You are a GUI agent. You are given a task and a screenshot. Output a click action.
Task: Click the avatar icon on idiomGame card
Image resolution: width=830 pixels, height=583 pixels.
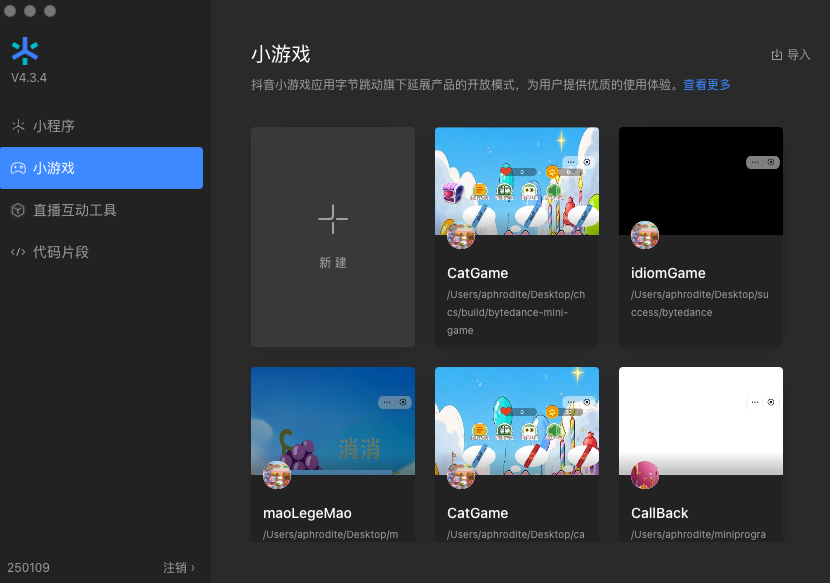[x=645, y=235]
